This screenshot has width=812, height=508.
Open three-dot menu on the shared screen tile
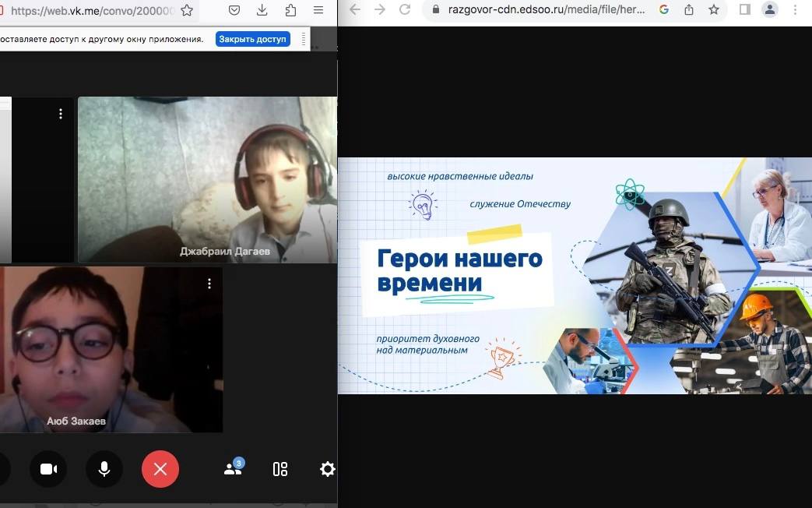click(x=61, y=114)
